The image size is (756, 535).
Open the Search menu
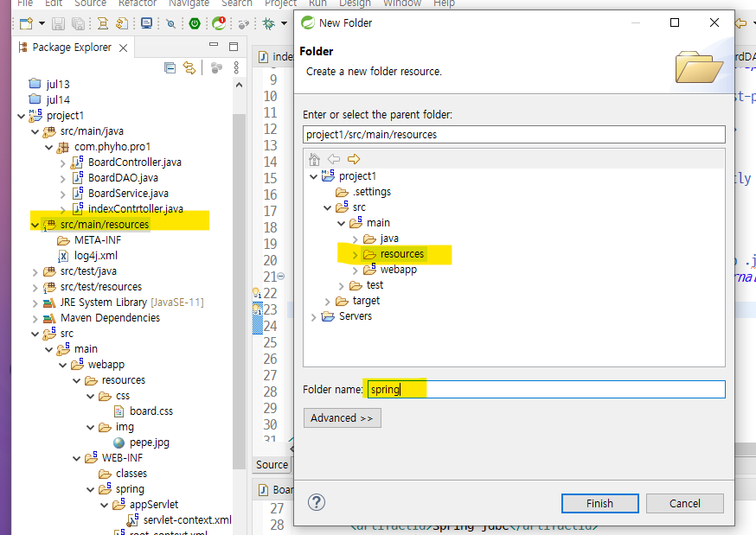click(237, 3)
